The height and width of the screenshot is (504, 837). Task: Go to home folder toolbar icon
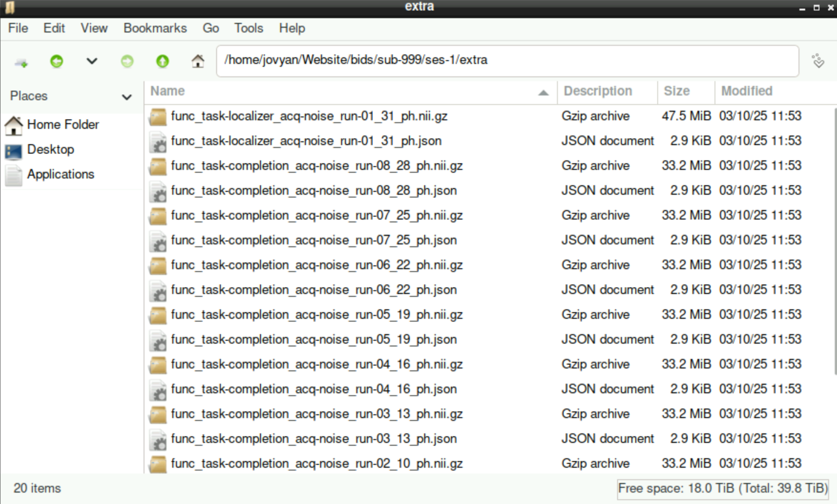point(198,62)
